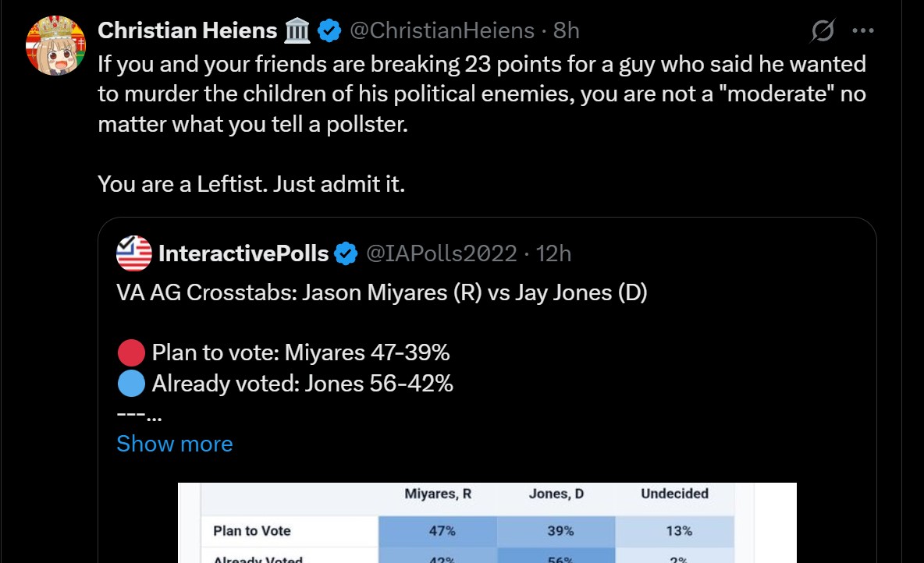Click Christian Heiens verified blue badge

coord(329,30)
